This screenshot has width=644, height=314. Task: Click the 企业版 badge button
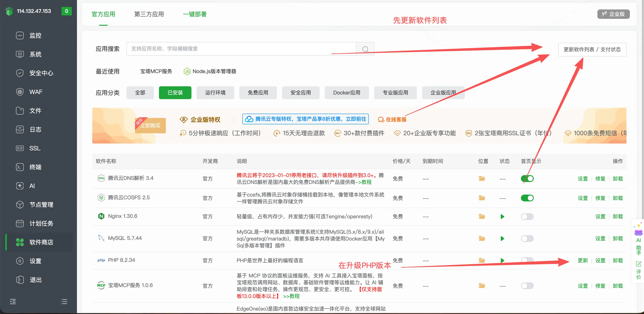(613, 14)
